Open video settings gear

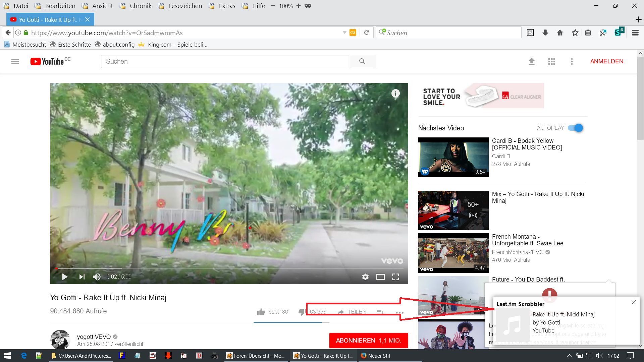click(365, 277)
